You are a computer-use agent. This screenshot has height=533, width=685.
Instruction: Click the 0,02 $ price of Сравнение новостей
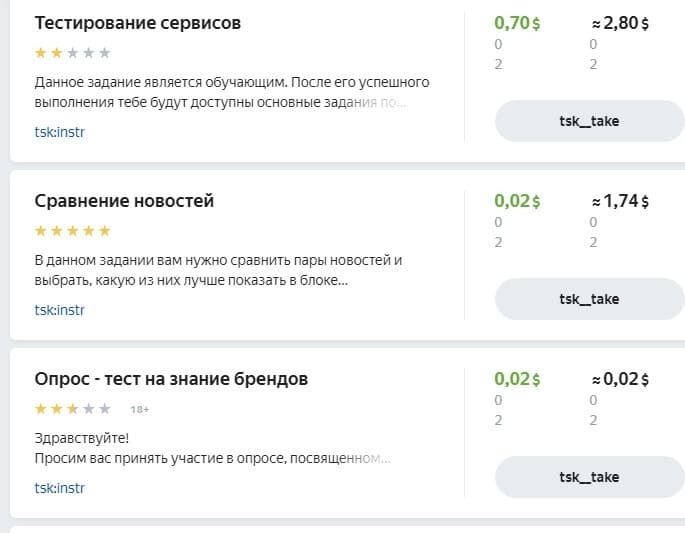point(517,201)
